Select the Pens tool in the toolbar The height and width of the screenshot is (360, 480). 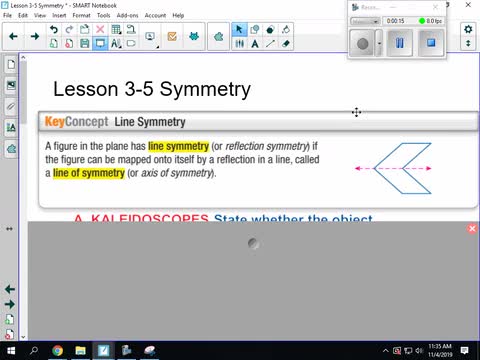pyautogui.click(x=239, y=43)
